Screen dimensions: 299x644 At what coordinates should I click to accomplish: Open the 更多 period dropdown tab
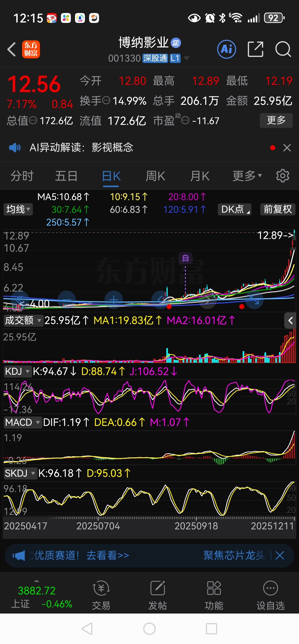(247, 176)
